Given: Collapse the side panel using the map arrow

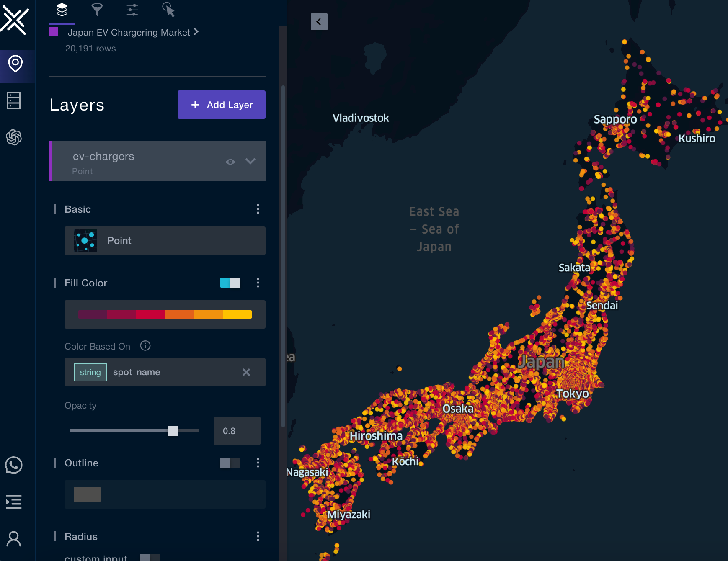Looking at the screenshot, I should tap(319, 22).
